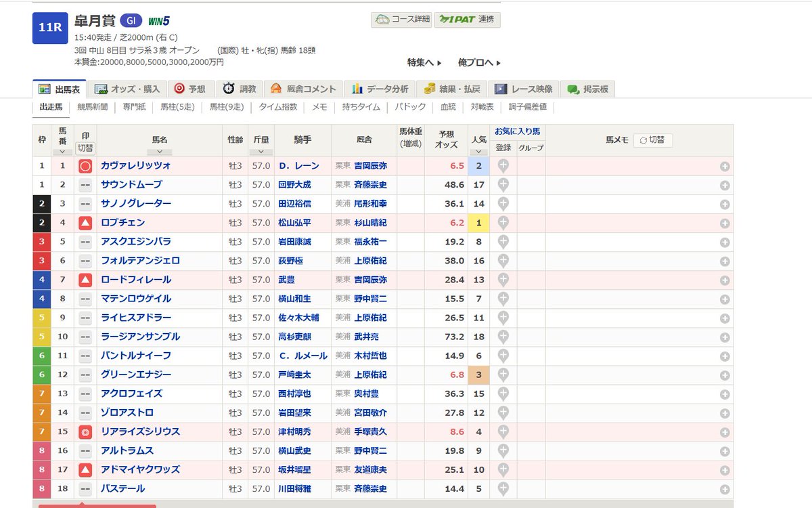Select the 馬柱(5走) sub-menu
The image size is (812, 508).
click(177, 107)
